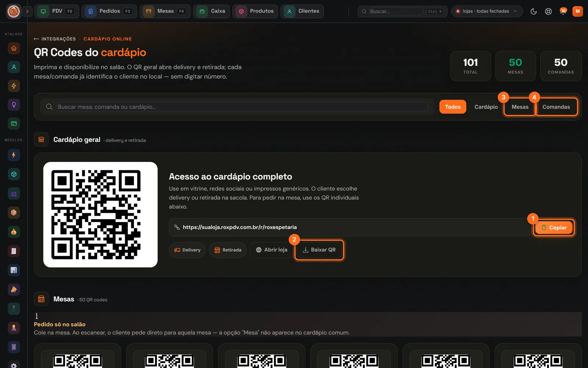
Task: Click the large general menu QR code
Action: pos(100,215)
